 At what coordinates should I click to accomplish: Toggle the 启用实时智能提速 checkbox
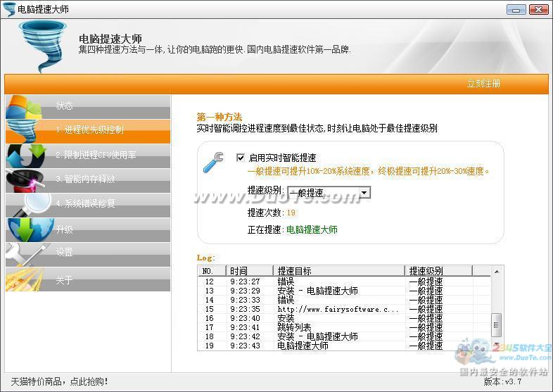pyautogui.click(x=241, y=158)
